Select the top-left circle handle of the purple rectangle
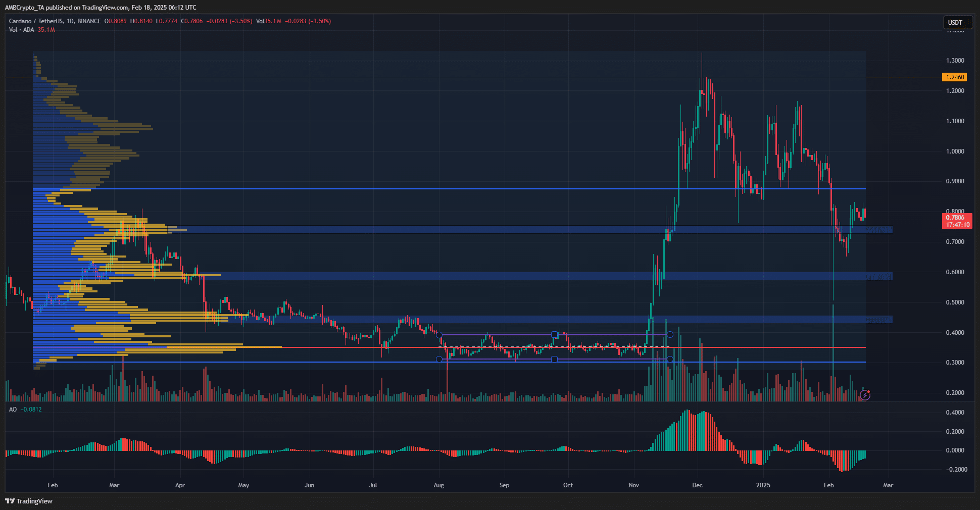 (439, 335)
